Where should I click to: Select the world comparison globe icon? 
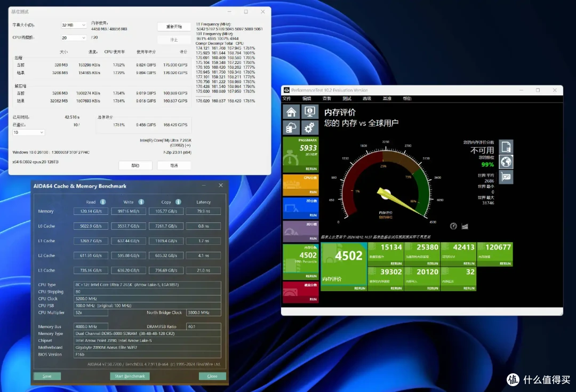coord(506,162)
